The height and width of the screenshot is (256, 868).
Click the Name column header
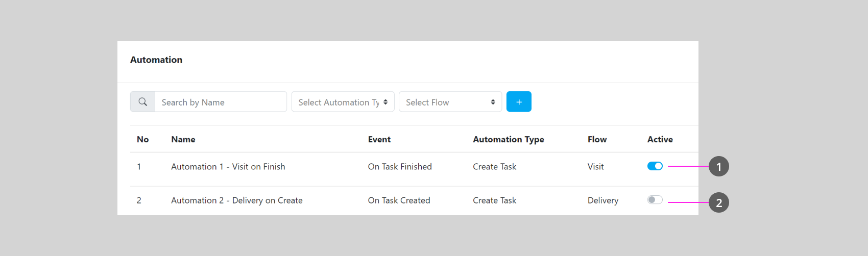[x=183, y=140]
